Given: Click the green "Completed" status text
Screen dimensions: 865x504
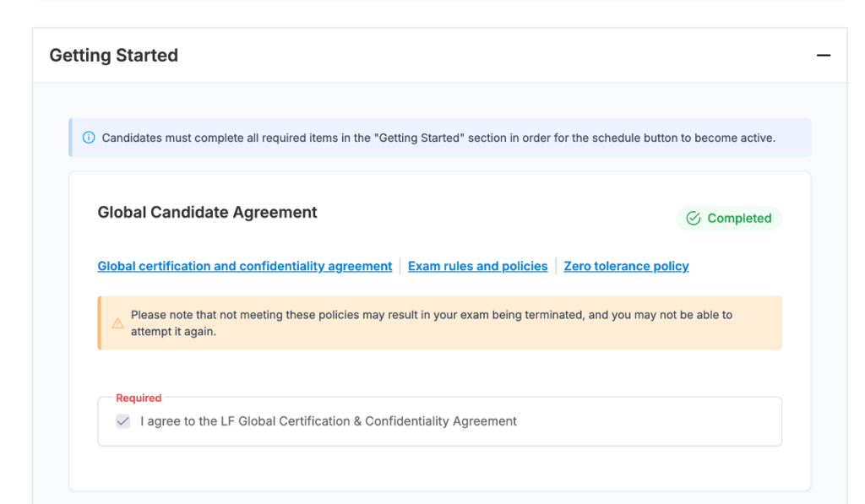Looking at the screenshot, I should [x=739, y=219].
